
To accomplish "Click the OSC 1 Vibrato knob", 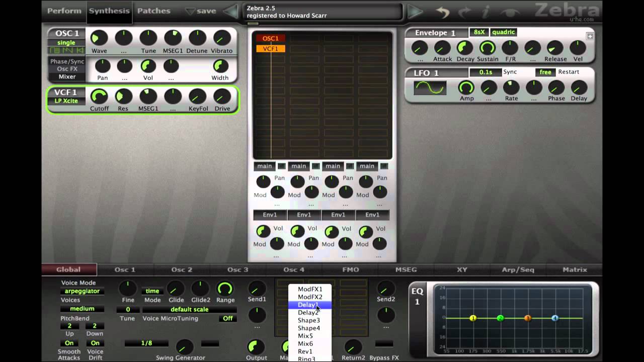I will 222,38.
